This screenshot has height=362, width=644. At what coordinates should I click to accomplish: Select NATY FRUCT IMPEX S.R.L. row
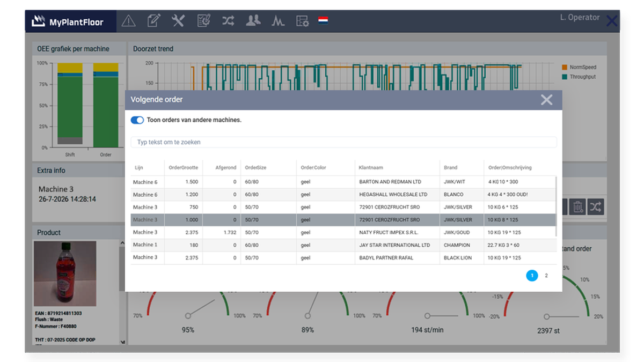pyautogui.click(x=343, y=232)
